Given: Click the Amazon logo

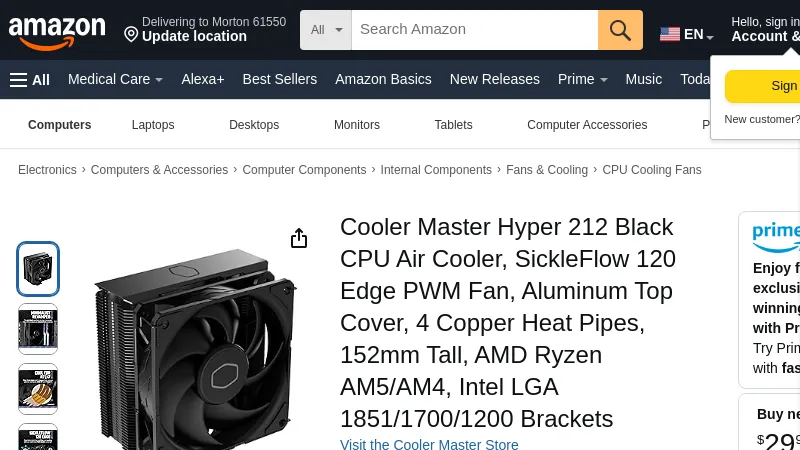Looking at the screenshot, I should pos(57,32).
